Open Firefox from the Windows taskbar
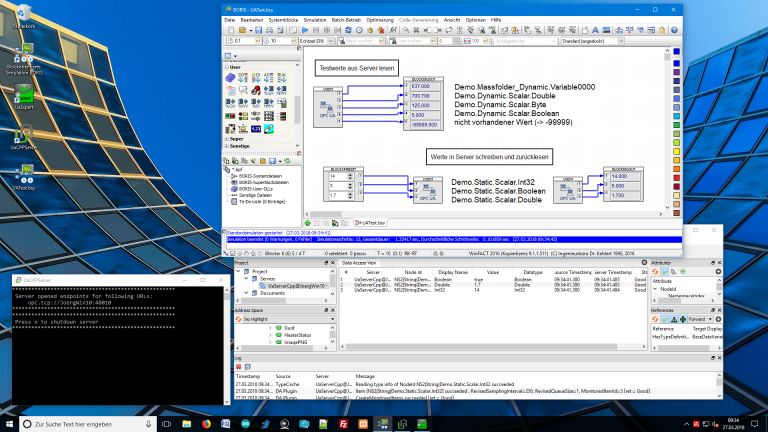 click(206, 424)
